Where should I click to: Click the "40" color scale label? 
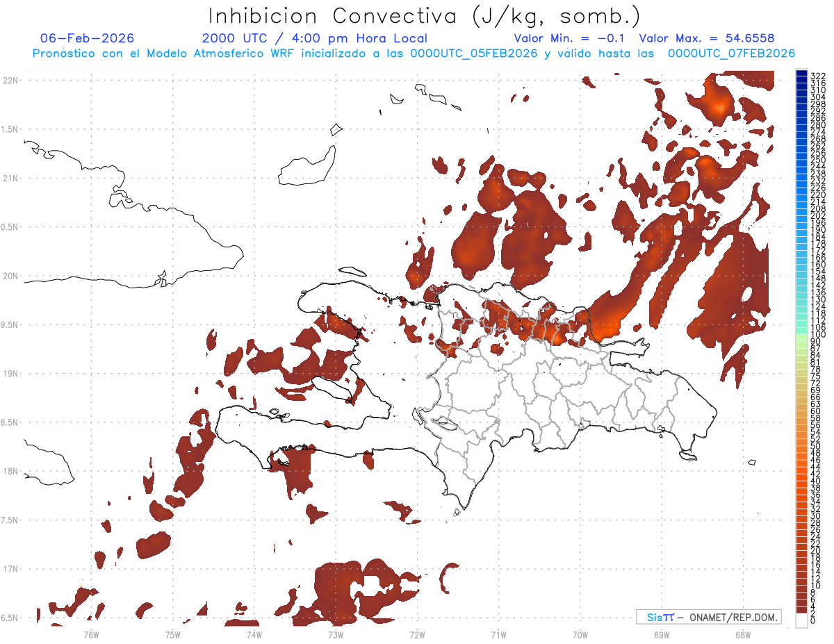tap(816, 481)
